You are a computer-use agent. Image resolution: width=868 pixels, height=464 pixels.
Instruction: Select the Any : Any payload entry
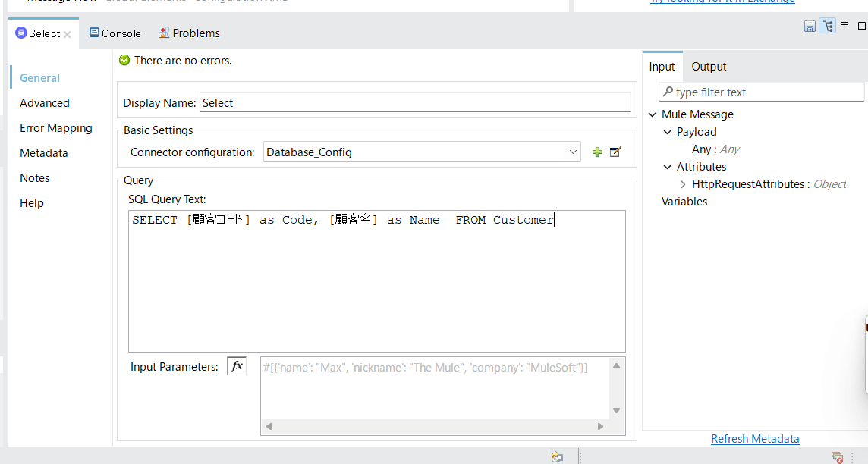[715, 149]
